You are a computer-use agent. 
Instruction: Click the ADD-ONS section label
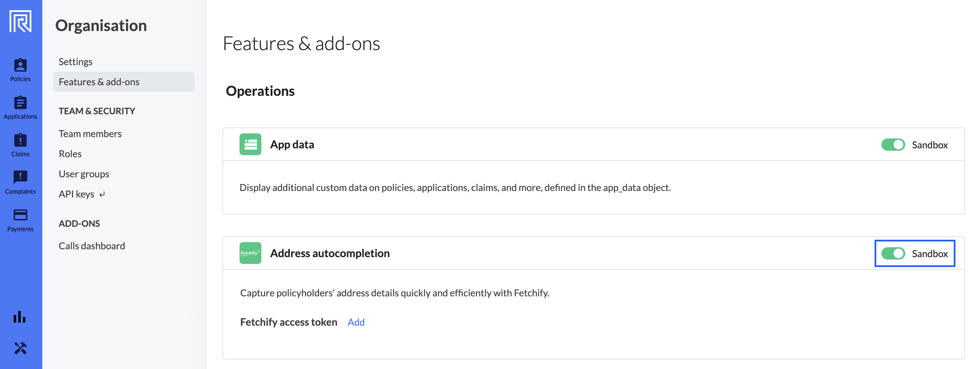79,223
